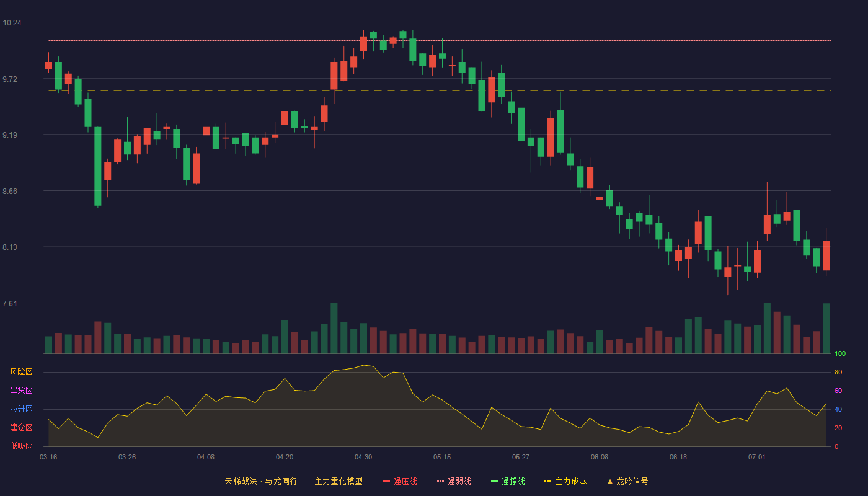Viewport: 868px width, 496px height.
Task: Select the 出货区 zone label
Action: point(21,391)
